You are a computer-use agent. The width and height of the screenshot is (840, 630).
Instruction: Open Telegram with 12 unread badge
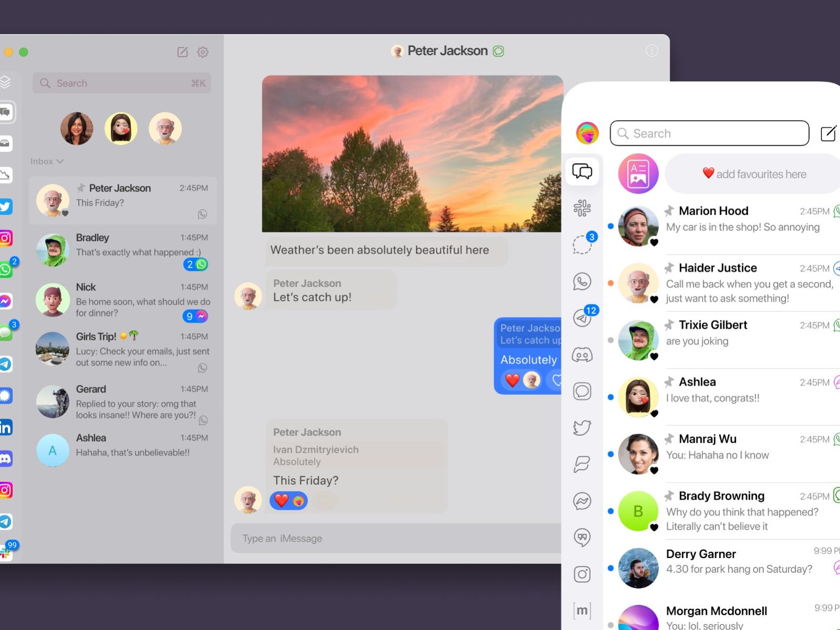coord(582,318)
